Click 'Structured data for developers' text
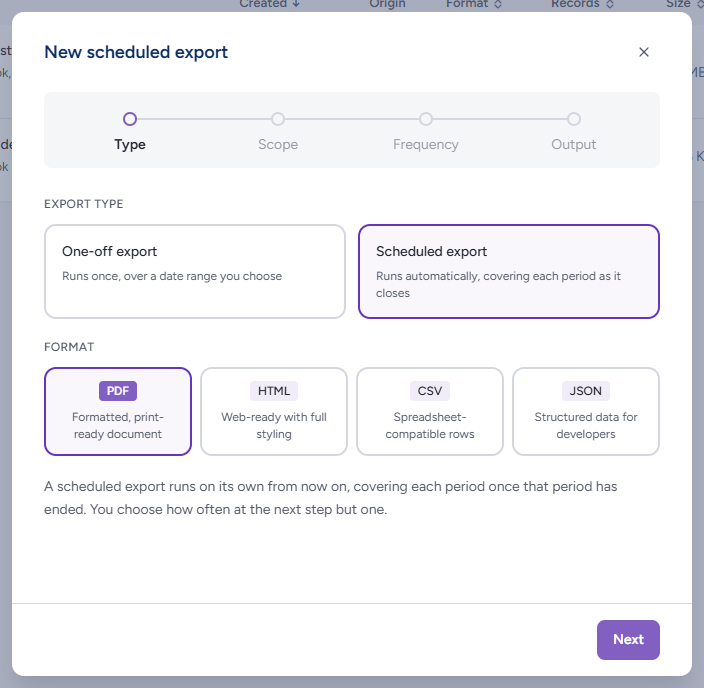 (x=586, y=425)
